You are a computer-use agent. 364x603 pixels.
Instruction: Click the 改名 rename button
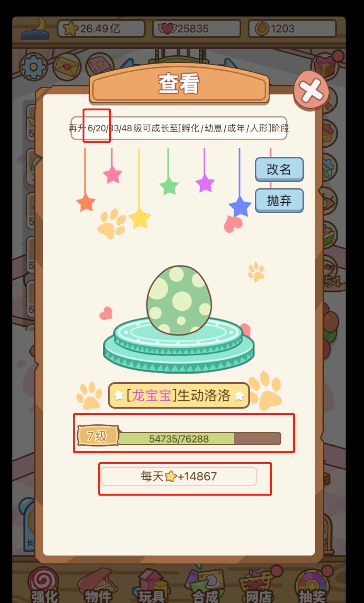tap(279, 169)
